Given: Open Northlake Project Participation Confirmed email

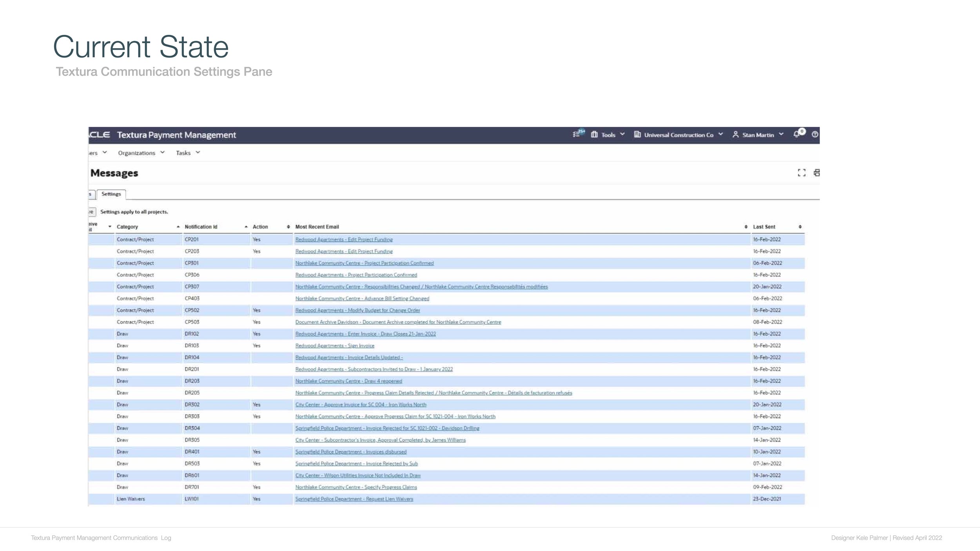Looking at the screenshot, I should tap(365, 263).
